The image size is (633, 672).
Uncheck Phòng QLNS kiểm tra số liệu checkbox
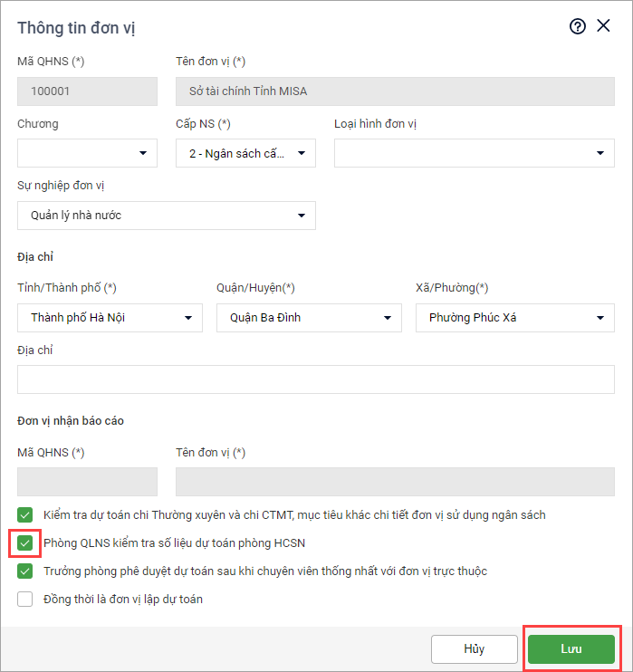pos(24,543)
